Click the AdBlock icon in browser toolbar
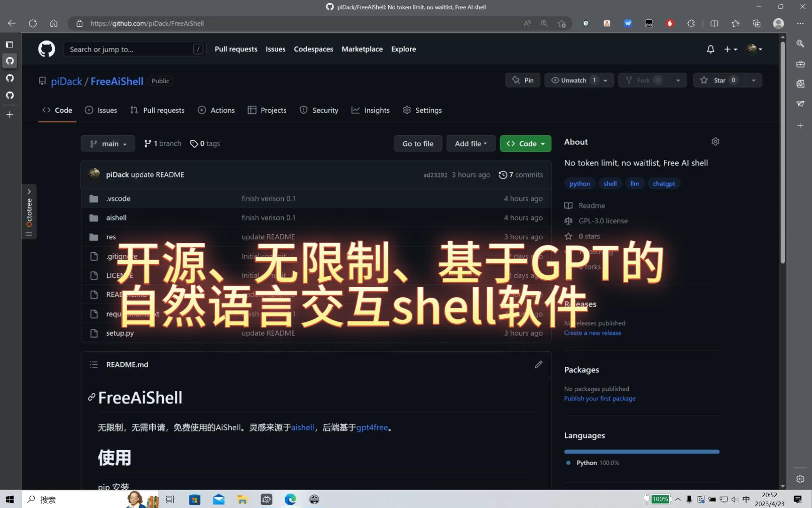 point(670,23)
